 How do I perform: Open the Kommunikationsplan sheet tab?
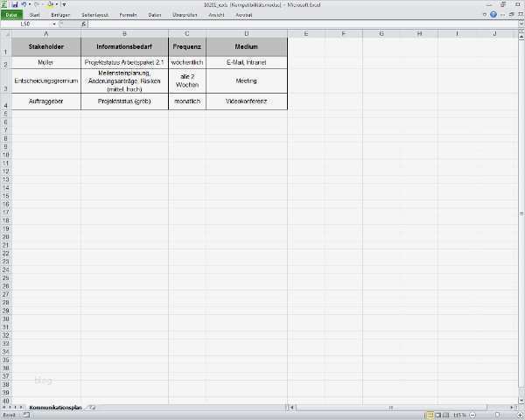(x=56, y=408)
